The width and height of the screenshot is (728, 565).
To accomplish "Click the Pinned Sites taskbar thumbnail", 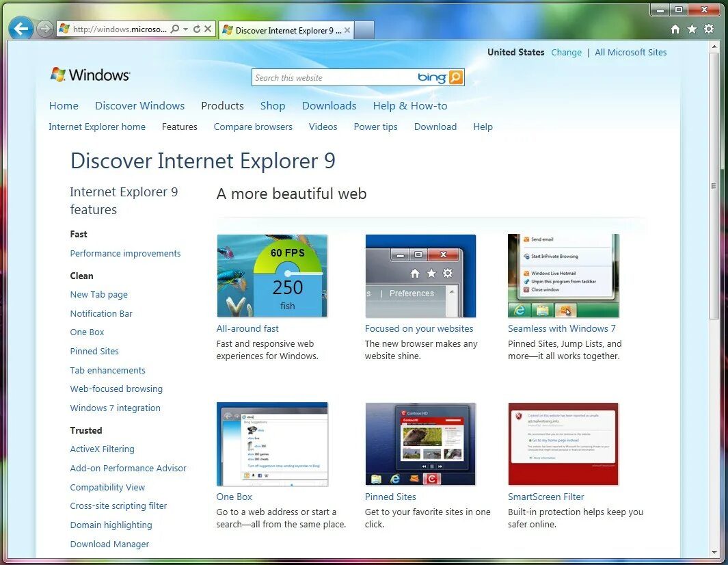I will pyautogui.click(x=420, y=444).
